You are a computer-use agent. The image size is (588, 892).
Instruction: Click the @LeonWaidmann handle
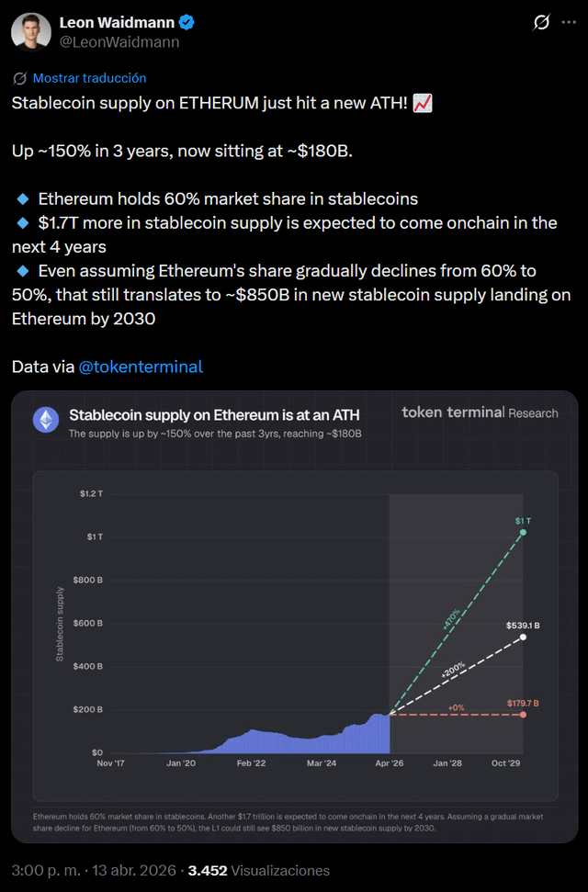(x=119, y=41)
